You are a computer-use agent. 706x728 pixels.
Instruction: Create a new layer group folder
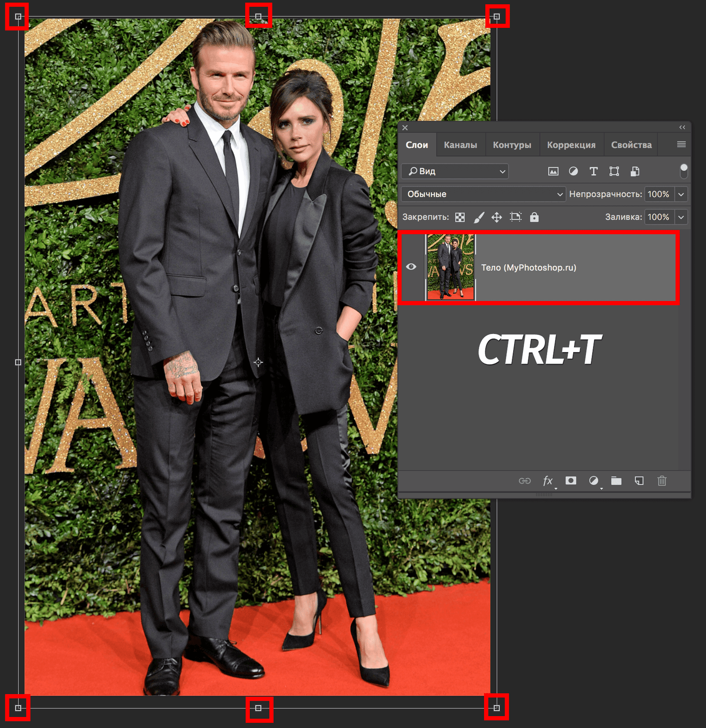coord(616,481)
